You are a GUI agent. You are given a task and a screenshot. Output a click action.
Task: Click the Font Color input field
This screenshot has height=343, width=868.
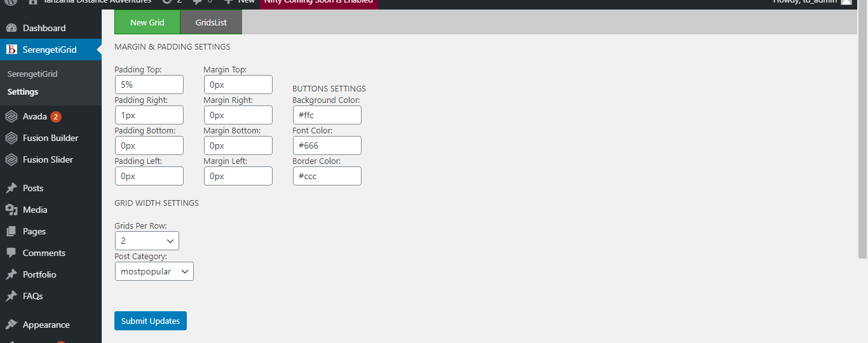[327, 145]
